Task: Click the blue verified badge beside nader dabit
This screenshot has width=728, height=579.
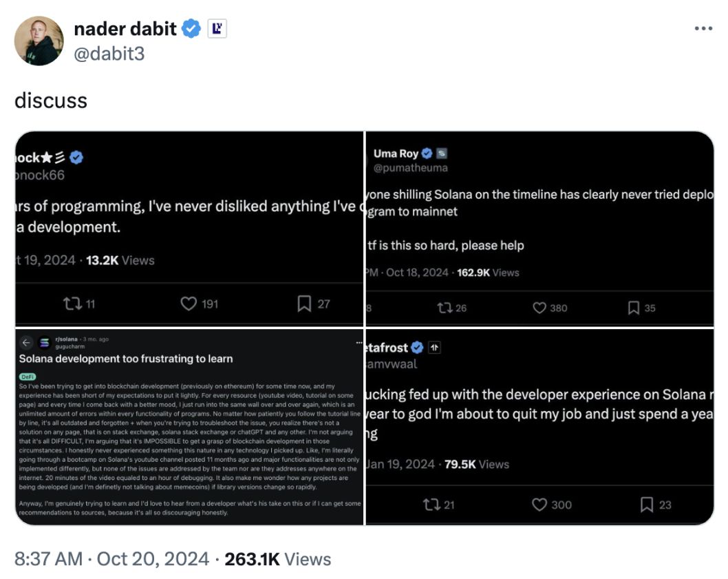Action: [191, 29]
